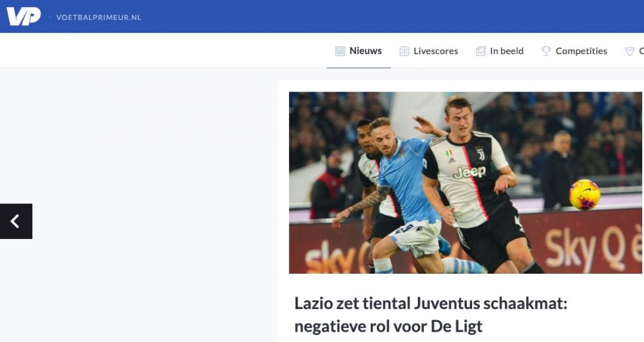Click the white left chevron arrow

click(15, 222)
